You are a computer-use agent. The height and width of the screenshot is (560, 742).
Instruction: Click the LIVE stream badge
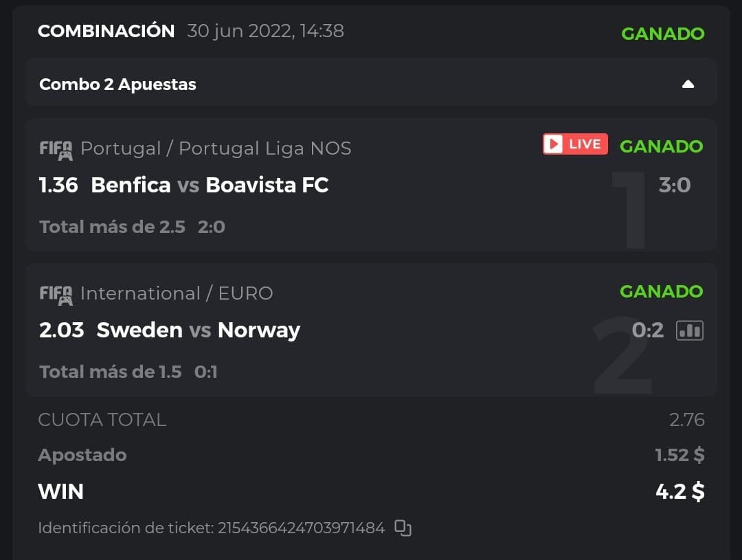pos(575,144)
